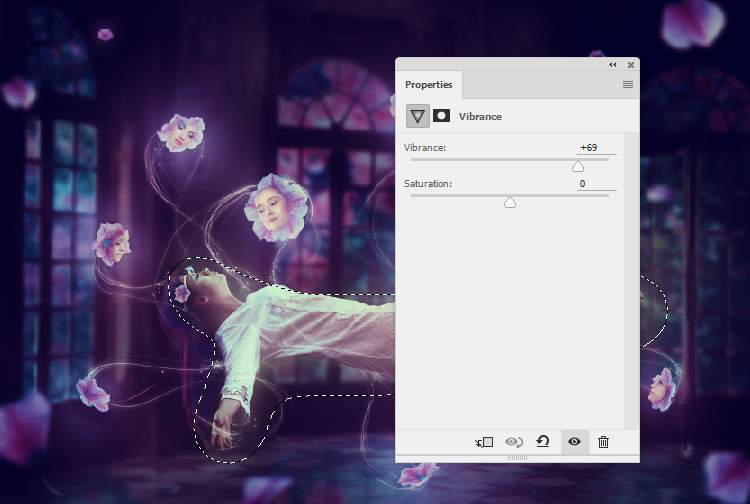Adjust the Vibrance slider handle
The width and height of the screenshot is (750, 504).
[578, 166]
